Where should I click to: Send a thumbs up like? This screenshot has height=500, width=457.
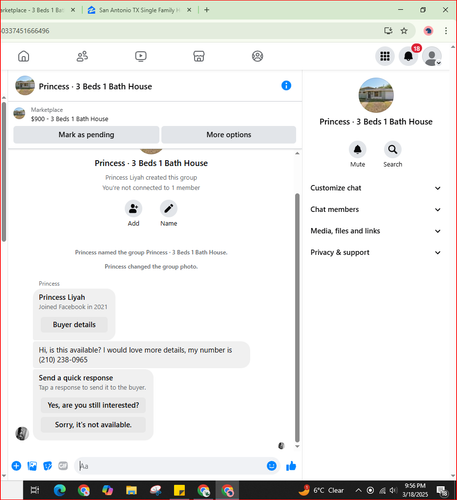pyautogui.click(x=291, y=466)
